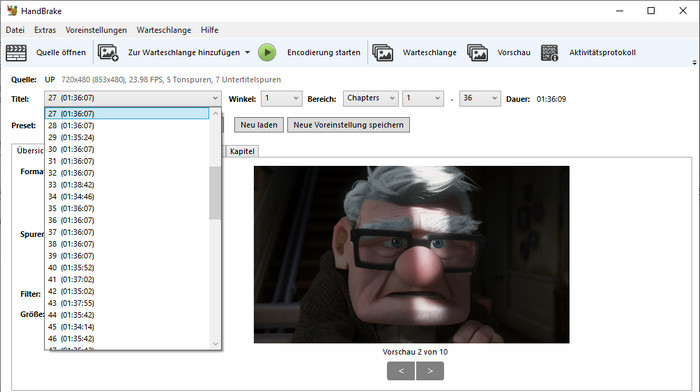Screen dimensions: 700x392
Task: Expand arrow next to Zur Warteschlange hinzufügen
Action: coord(247,52)
